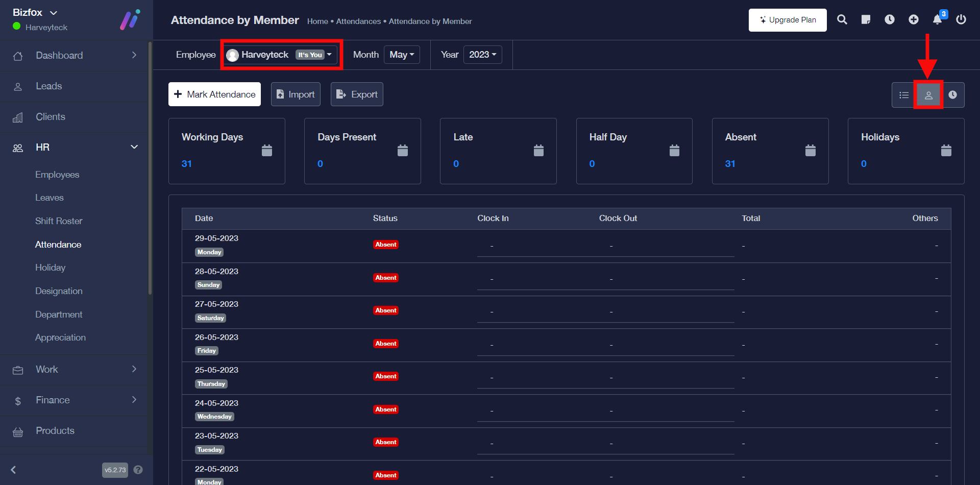Click the Upgrade Plan button
Image resolution: width=980 pixels, height=485 pixels.
788,20
